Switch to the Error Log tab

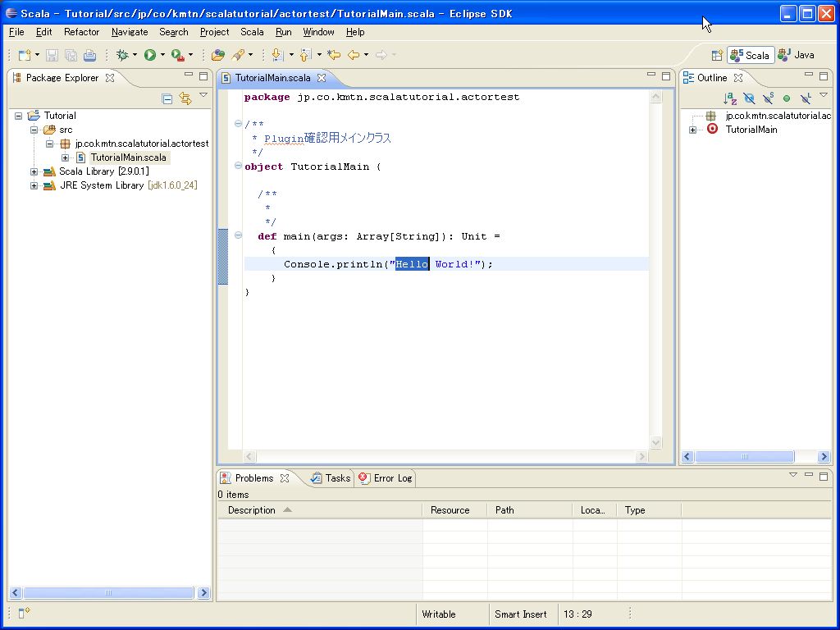pos(392,478)
